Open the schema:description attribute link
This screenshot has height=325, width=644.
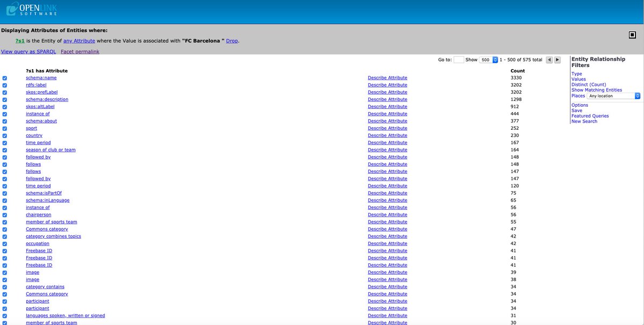click(47, 99)
